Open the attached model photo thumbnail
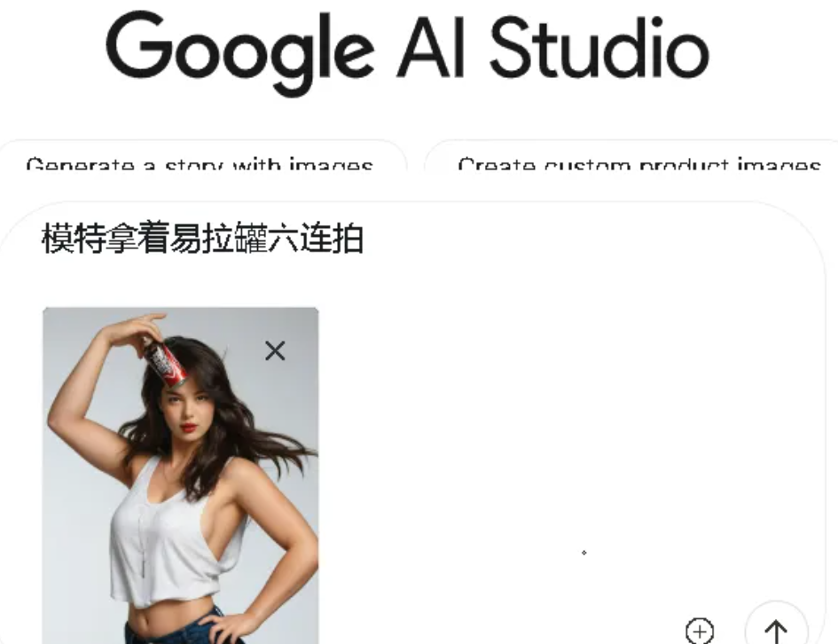This screenshot has width=838, height=644. (181, 475)
